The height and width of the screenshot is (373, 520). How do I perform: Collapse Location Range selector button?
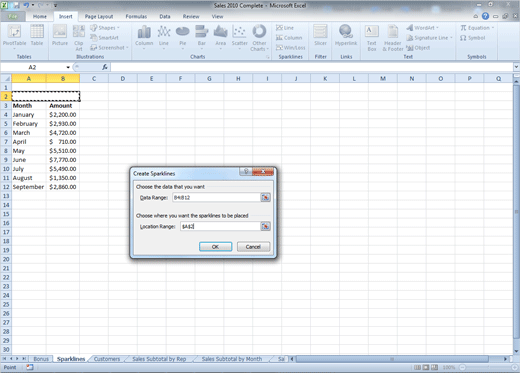click(x=265, y=226)
